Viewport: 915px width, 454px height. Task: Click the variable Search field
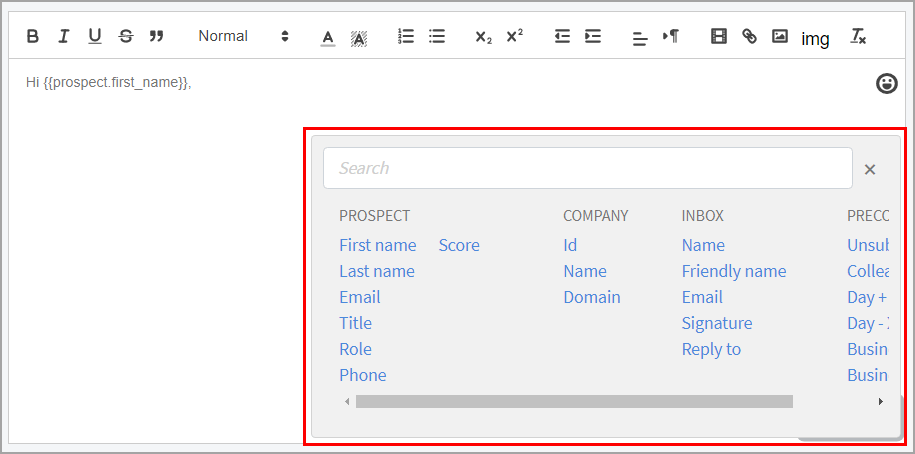(x=587, y=168)
